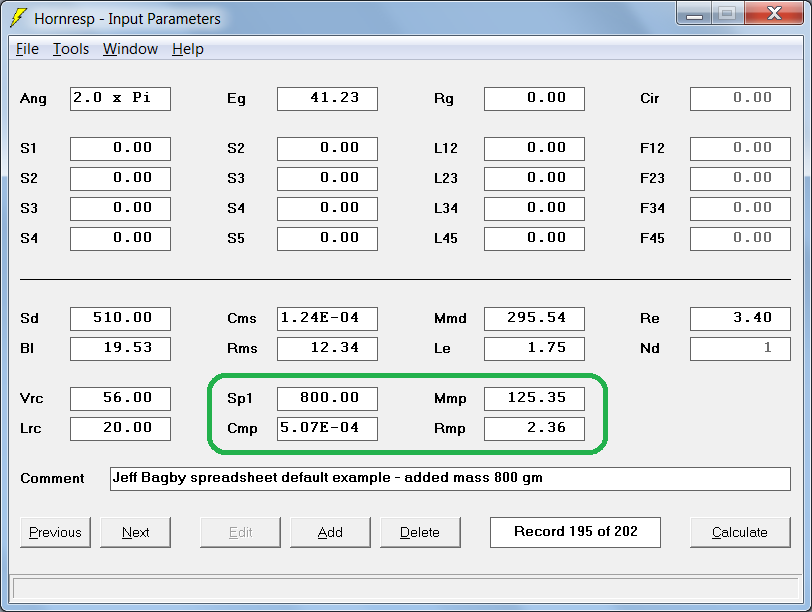Go to the Previous record

[55, 532]
